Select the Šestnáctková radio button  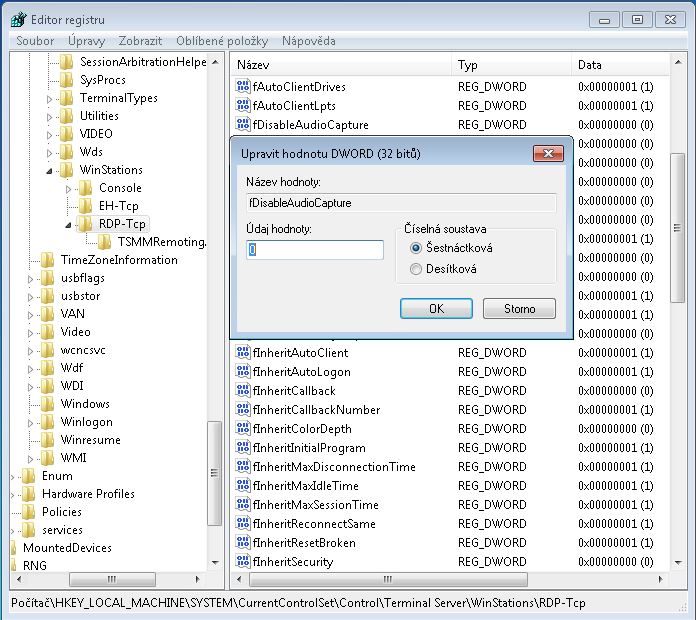[x=416, y=248]
